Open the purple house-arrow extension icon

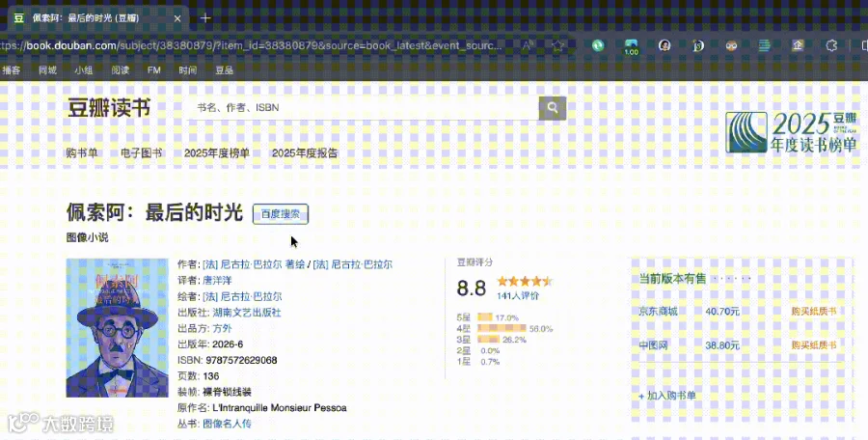pyautogui.click(x=798, y=45)
